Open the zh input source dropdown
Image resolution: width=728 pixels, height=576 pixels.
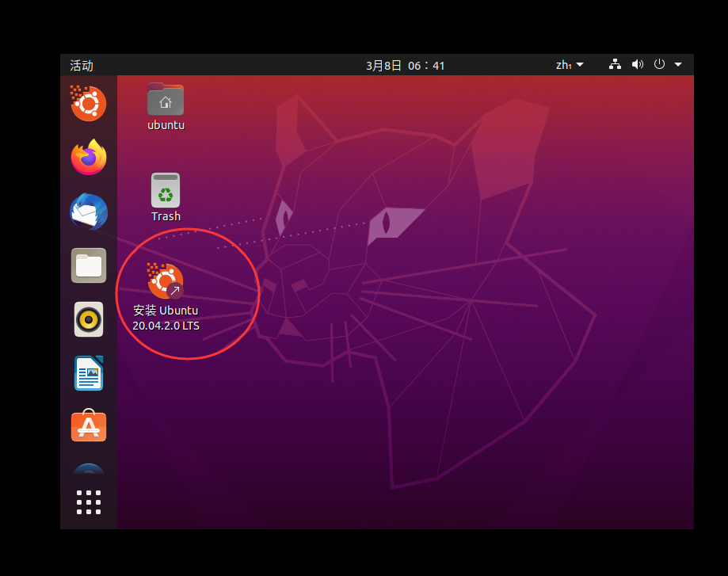click(570, 65)
